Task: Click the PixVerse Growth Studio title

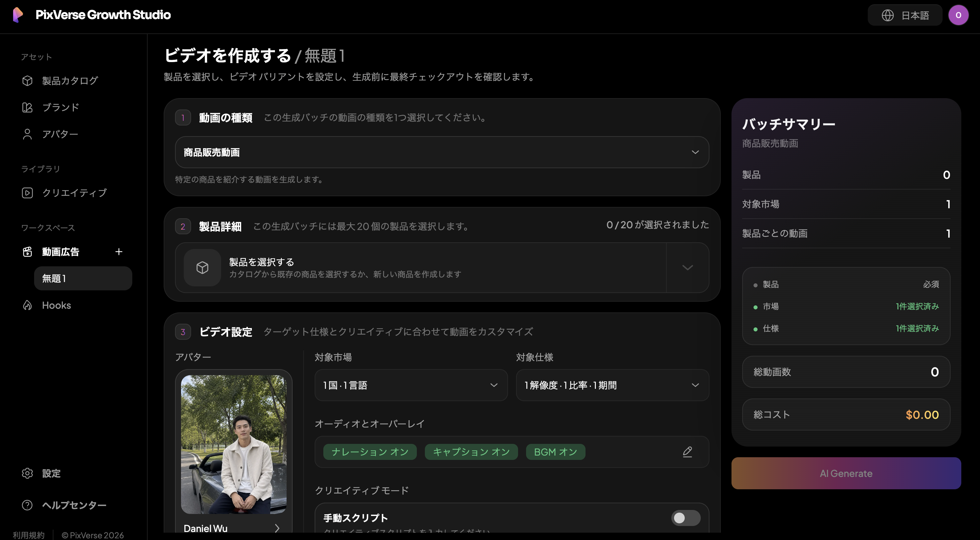Action: 103,15
